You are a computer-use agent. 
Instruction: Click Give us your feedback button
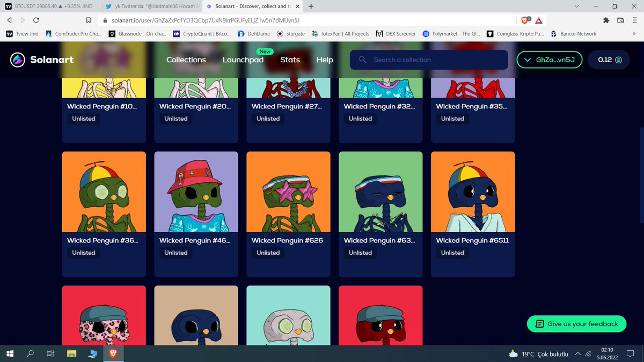point(576,323)
